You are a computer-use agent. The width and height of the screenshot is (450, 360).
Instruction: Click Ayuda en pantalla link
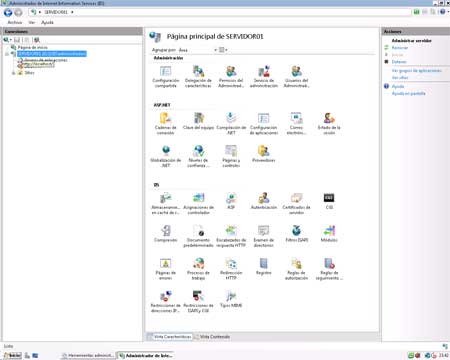(x=409, y=93)
